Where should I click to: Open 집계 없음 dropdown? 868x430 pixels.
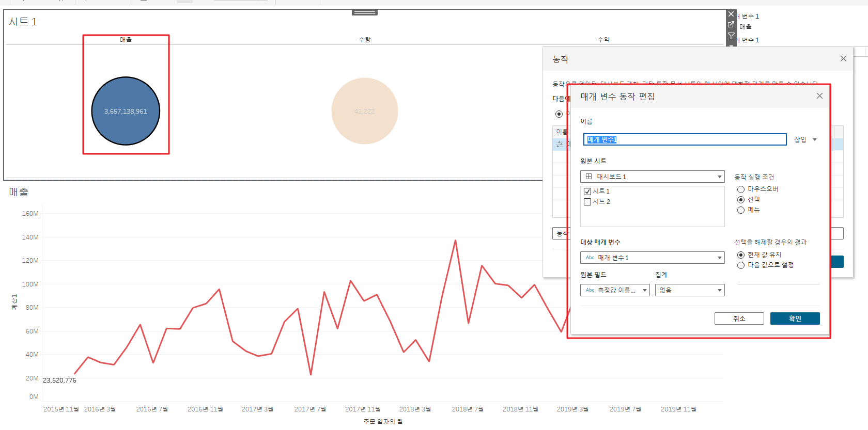pos(690,290)
